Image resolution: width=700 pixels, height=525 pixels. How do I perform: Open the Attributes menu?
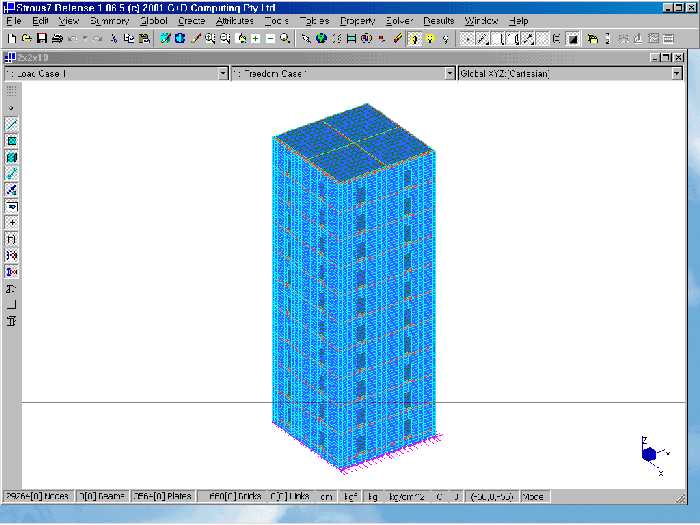click(235, 20)
